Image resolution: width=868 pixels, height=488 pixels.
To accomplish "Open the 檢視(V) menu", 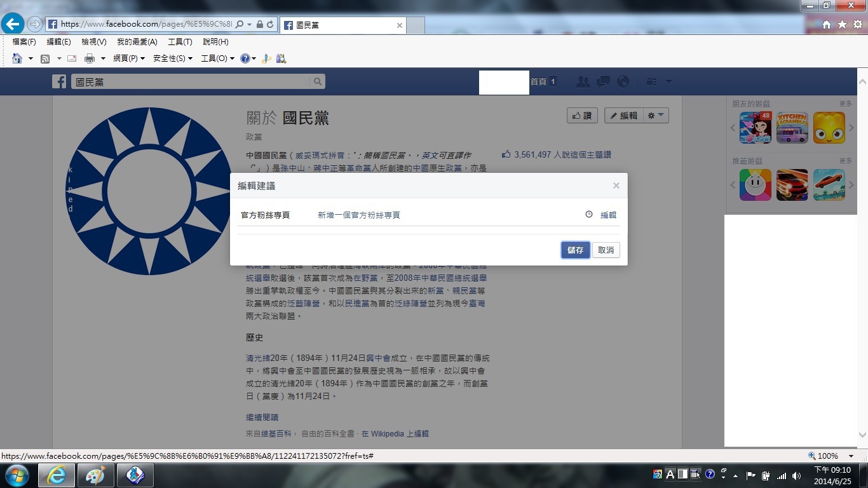I will [94, 42].
